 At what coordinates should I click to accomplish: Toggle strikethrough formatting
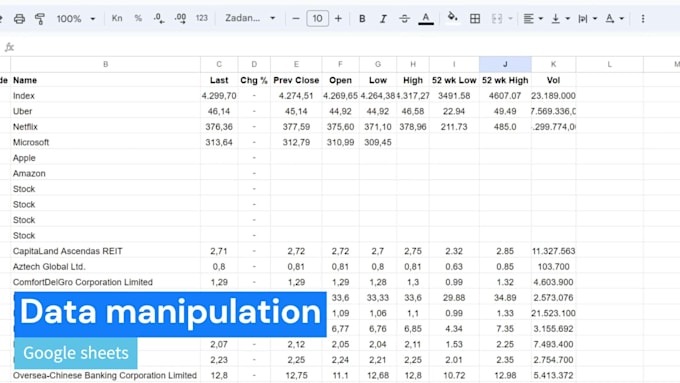click(404, 19)
